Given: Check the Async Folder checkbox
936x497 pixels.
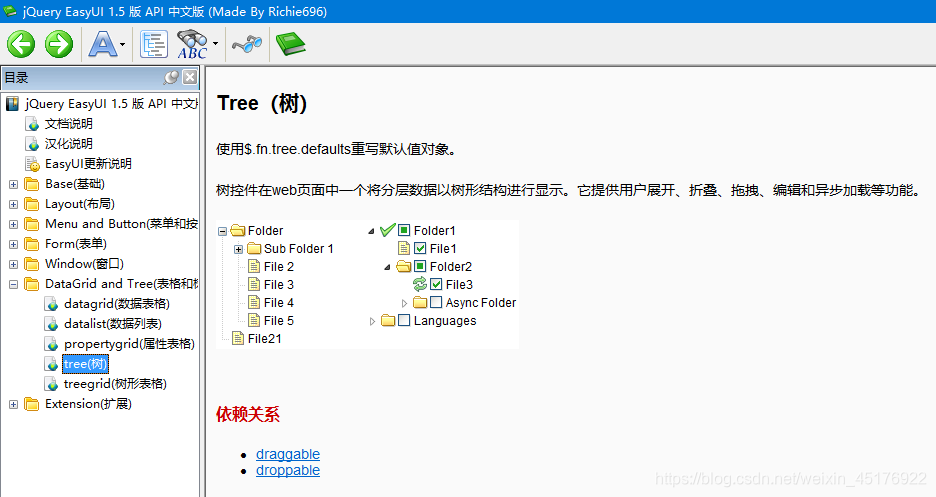Looking at the screenshot, I should tap(436, 302).
